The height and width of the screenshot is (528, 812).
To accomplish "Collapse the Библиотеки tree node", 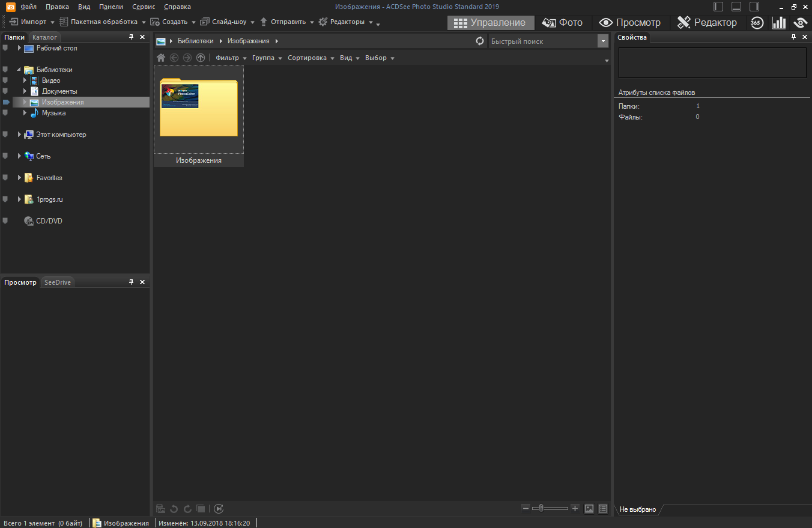I will click(19, 70).
